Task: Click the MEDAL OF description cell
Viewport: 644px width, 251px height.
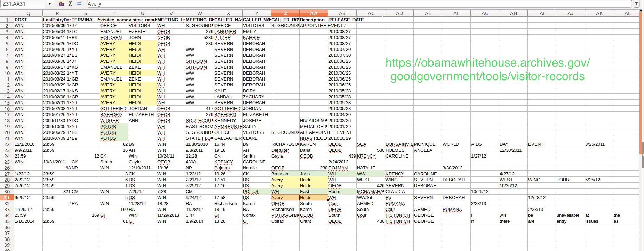Action: (313, 126)
